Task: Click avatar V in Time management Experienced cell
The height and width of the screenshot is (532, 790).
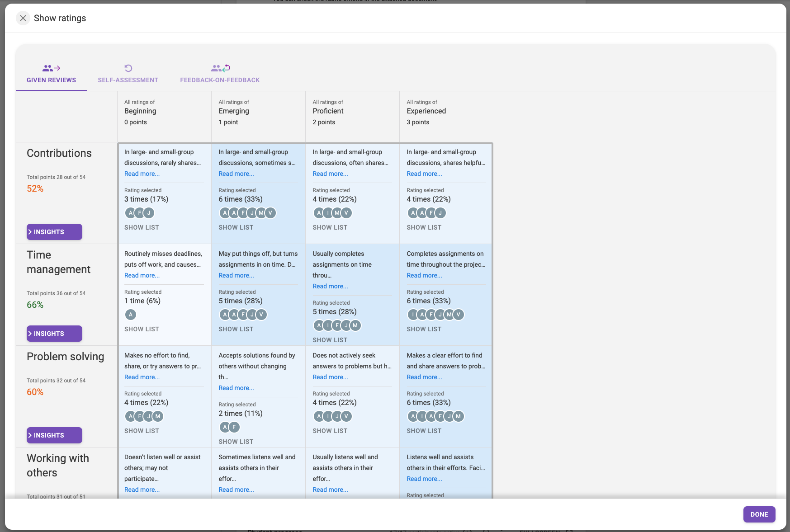Action: [459, 315]
